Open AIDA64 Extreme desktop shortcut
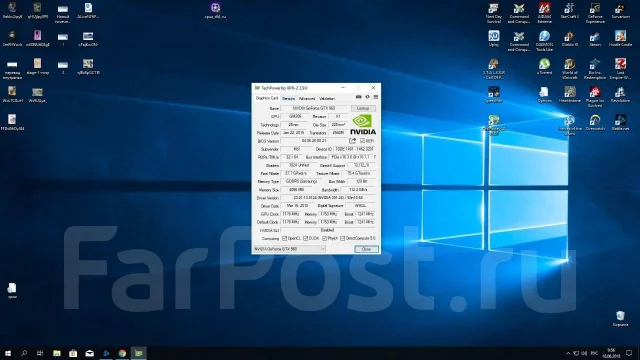 click(544, 12)
